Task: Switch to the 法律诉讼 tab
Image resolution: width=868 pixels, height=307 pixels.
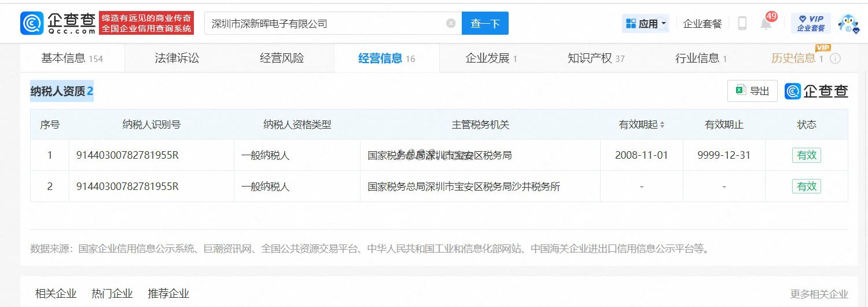Action: [x=176, y=58]
